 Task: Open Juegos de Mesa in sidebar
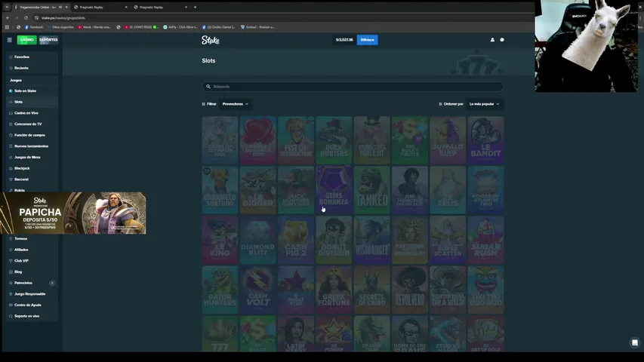[x=32, y=157]
